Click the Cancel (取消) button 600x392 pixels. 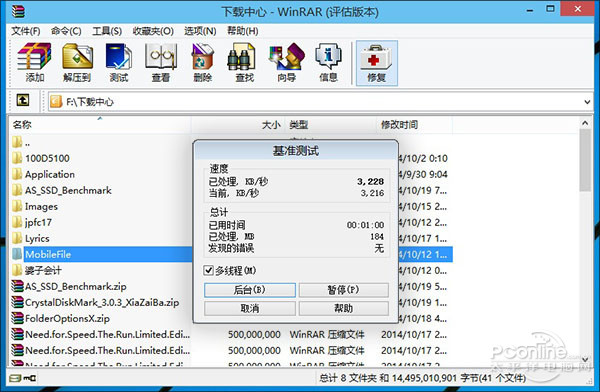[250, 308]
